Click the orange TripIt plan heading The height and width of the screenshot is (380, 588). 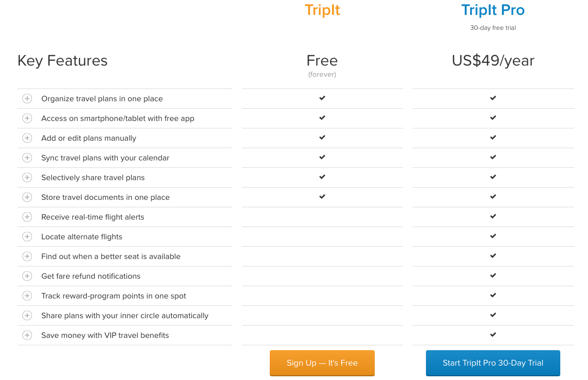[x=322, y=10]
